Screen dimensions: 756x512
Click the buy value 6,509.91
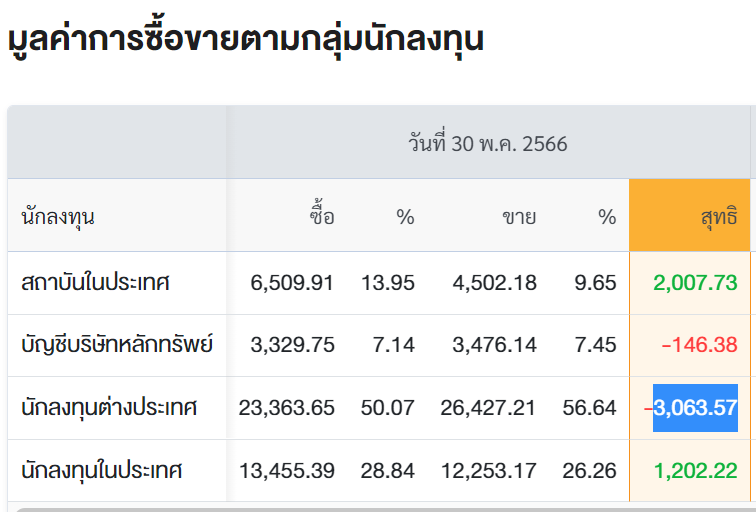292,283
